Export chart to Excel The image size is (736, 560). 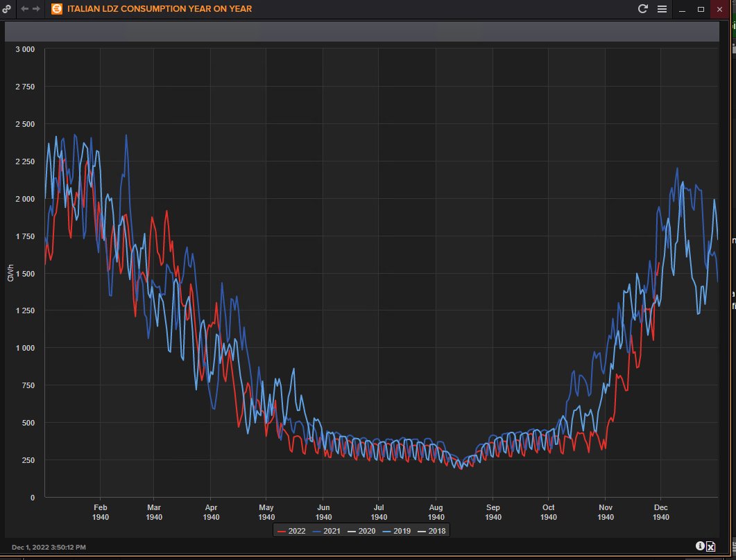710,546
